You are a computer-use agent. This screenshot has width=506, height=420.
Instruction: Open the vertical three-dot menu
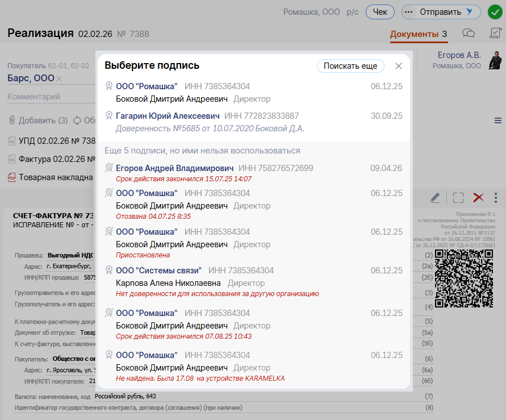point(496,198)
